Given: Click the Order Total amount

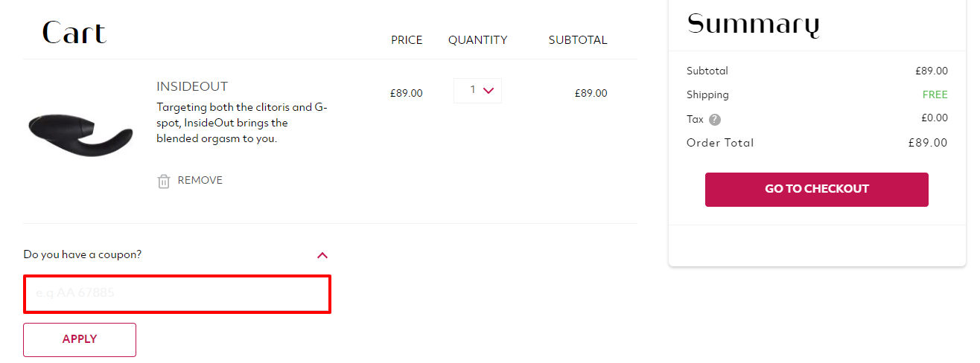Looking at the screenshot, I should (x=928, y=143).
